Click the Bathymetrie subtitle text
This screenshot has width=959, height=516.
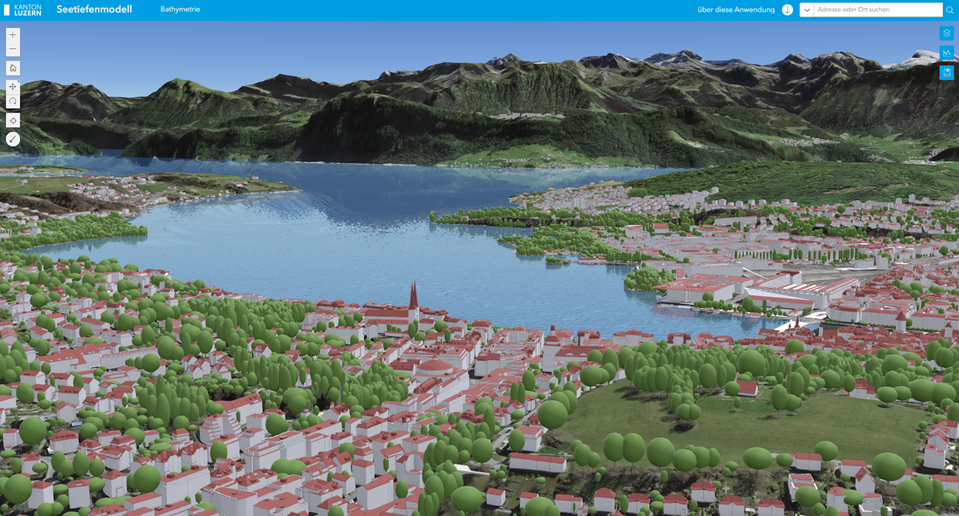pyautogui.click(x=180, y=9)
